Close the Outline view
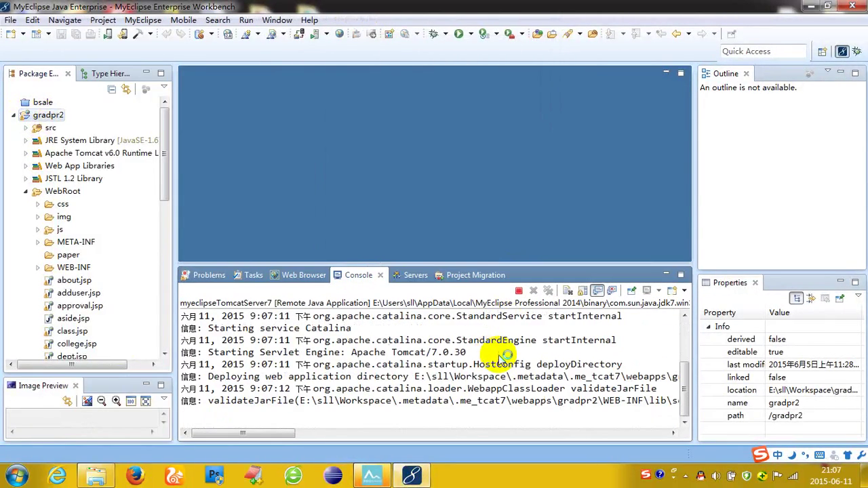Screen dimensions: 868x488 coord(747,74)
